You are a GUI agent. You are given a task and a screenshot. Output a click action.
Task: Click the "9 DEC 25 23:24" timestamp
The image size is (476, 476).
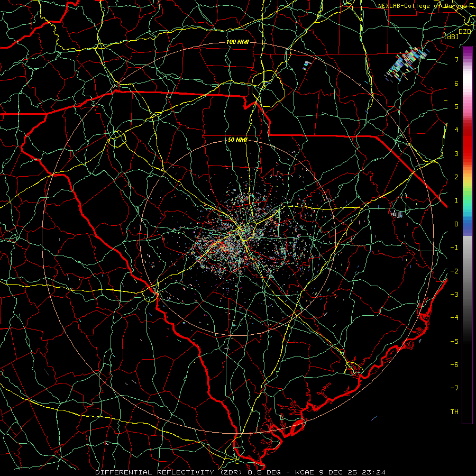click(352, 472)
